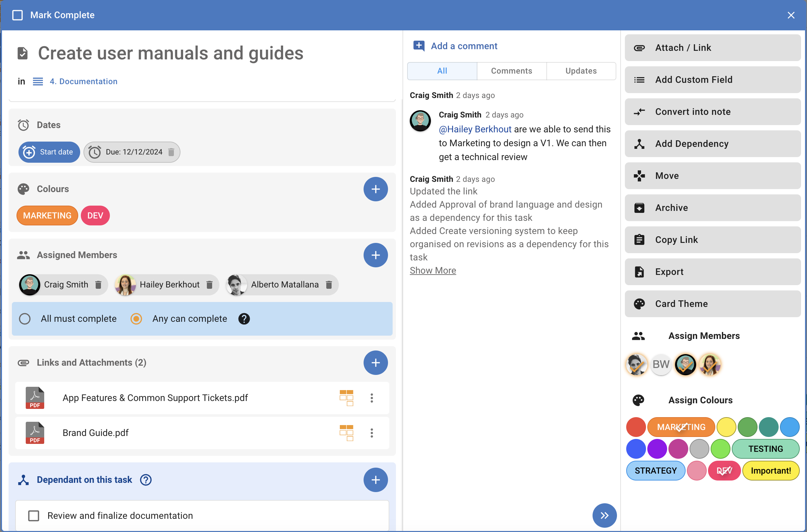Click the Add a comment icon
The image size is (807, 532).
[x=419, y=46]
